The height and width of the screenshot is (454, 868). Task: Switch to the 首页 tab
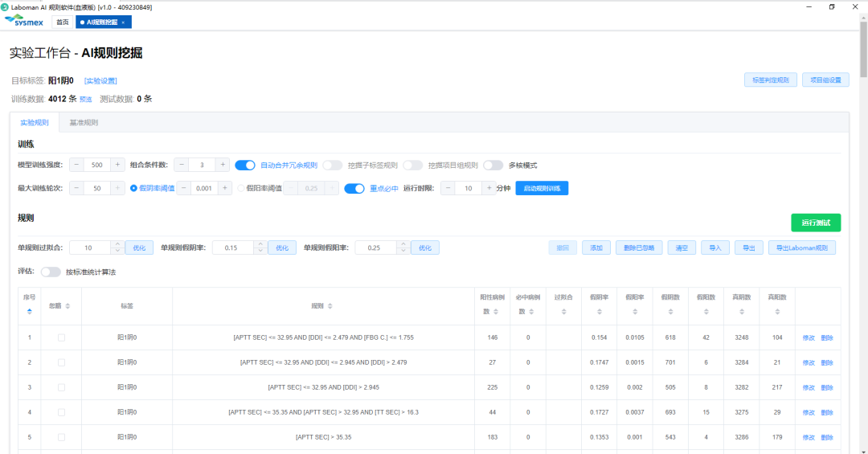click(x=63, y=22)
